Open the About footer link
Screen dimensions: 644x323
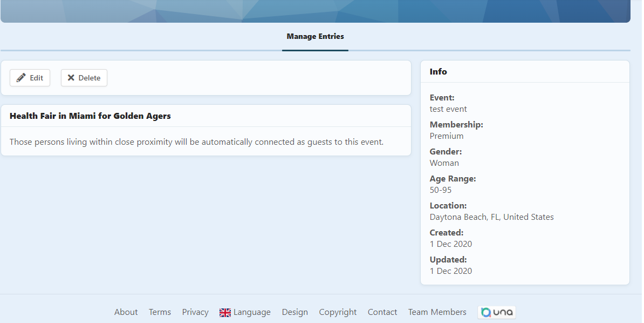[126, 312]
